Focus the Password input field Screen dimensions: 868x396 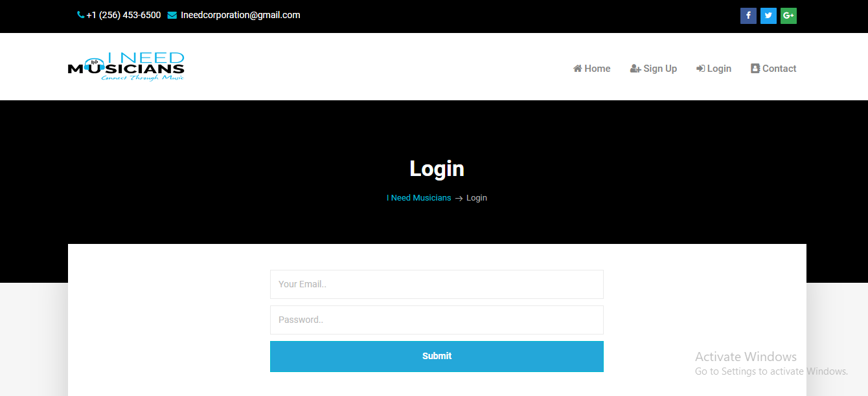coord(437,320)
